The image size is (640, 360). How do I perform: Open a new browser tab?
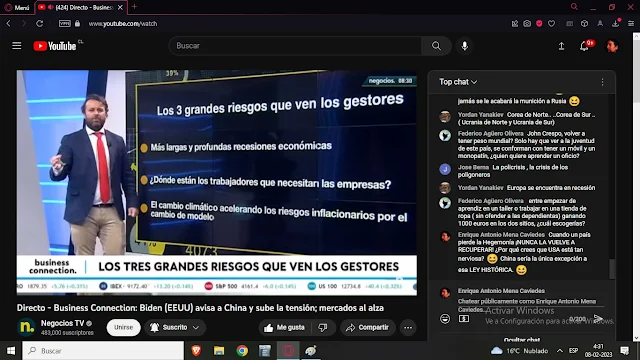point(134,7)
